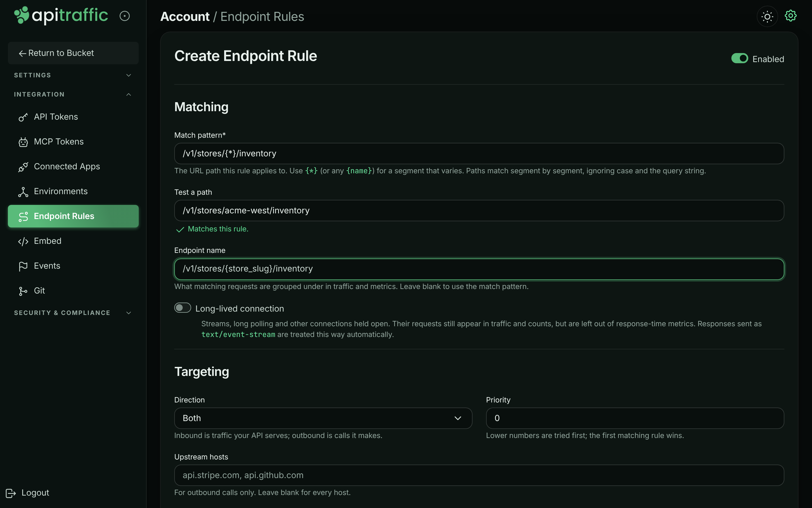Select Embed in the sidebar
Screen dimensions: 812x508
pyautogui.click(x=73, y=241)
